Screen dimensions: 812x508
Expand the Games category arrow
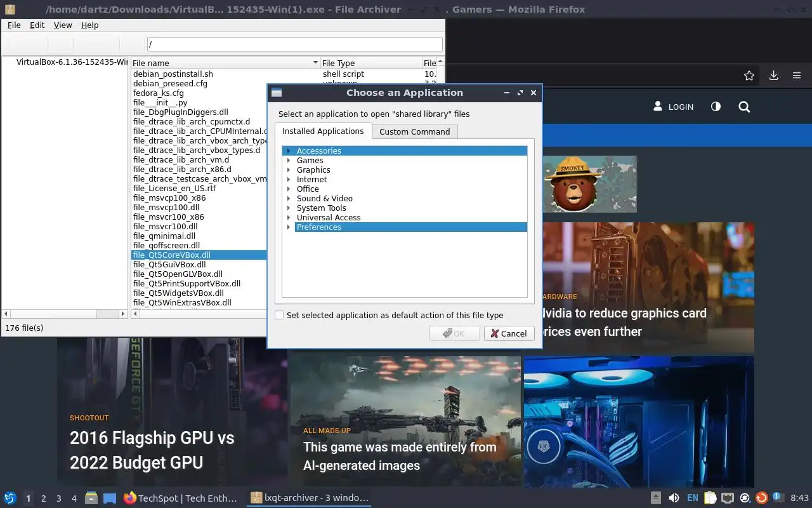coord(288,160)
